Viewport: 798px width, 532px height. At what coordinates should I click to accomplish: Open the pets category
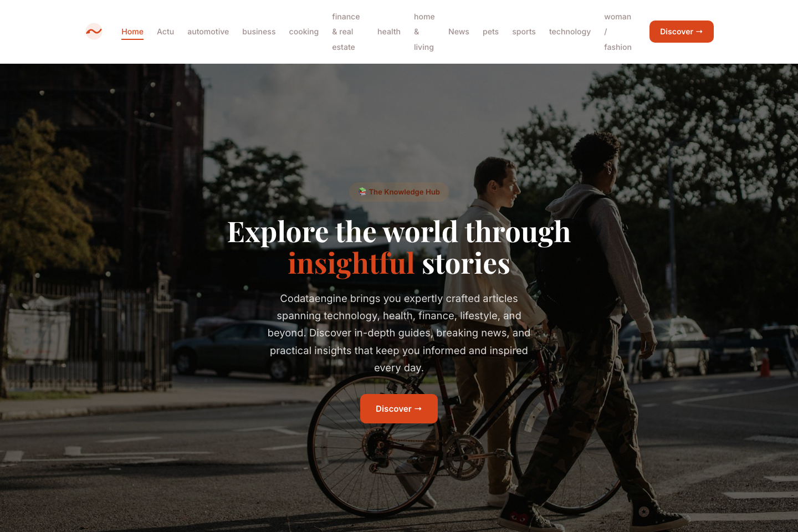click(x=490, y=32)
